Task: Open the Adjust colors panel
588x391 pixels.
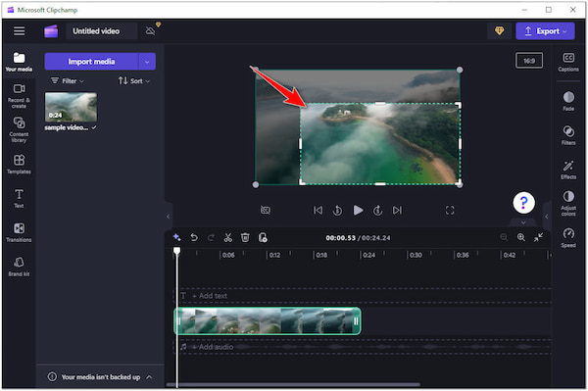Action: [x=568, y=203]
